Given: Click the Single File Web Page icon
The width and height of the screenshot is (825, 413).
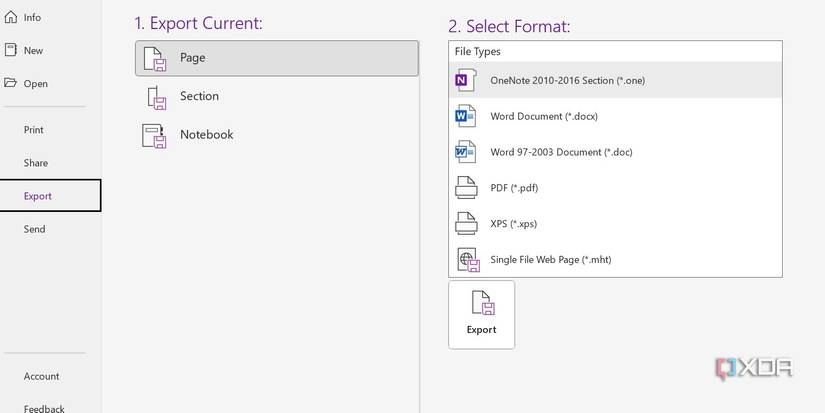Looking at the screenshot, I should tap(468, 260).
